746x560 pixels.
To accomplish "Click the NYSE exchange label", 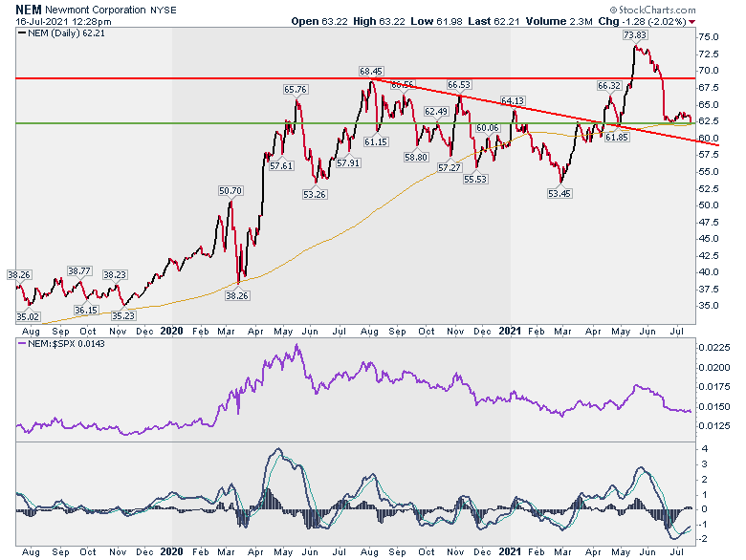I will (164, 10).
